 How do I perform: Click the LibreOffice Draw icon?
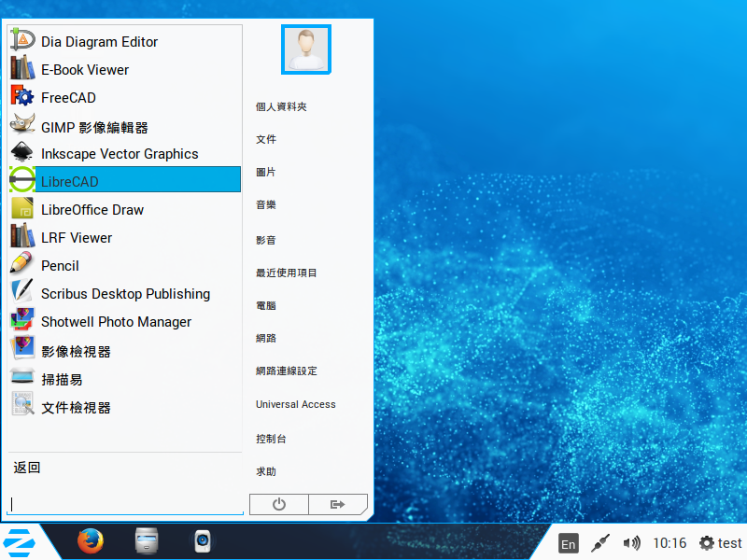pos(22,208)
